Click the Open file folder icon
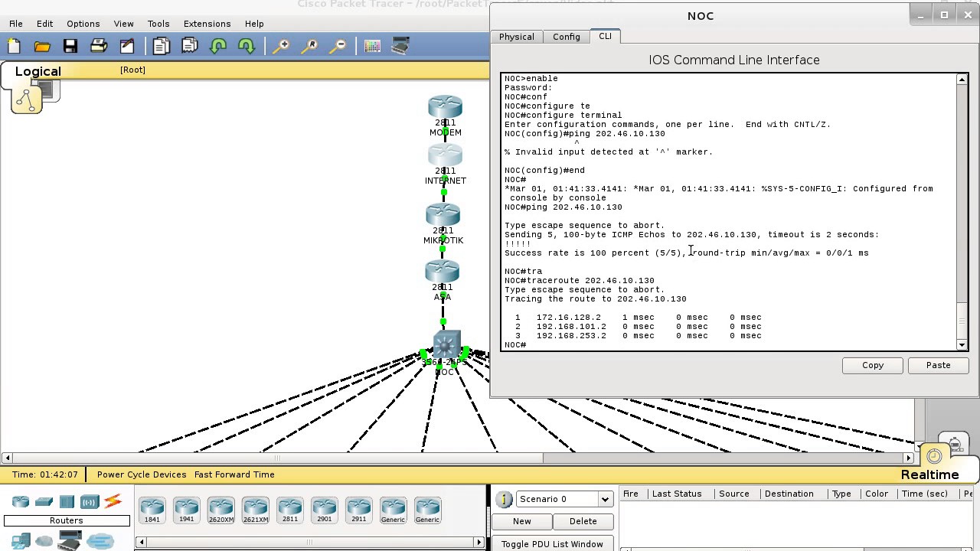This screenshot has width=980, height=551. point(42,47)
